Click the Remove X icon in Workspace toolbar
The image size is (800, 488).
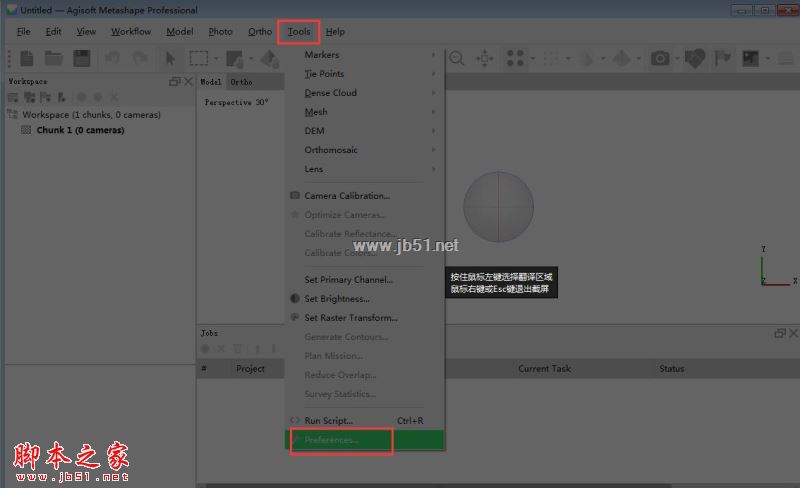(114, 97)
